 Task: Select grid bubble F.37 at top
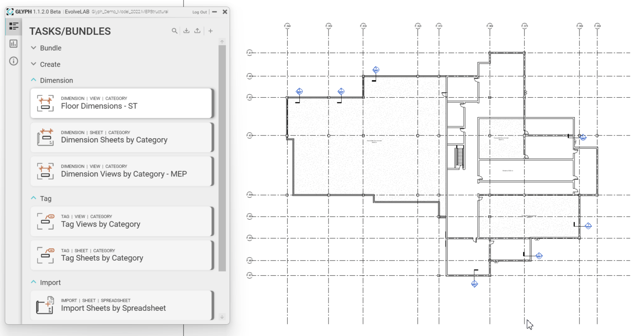[x=525, y=26]
